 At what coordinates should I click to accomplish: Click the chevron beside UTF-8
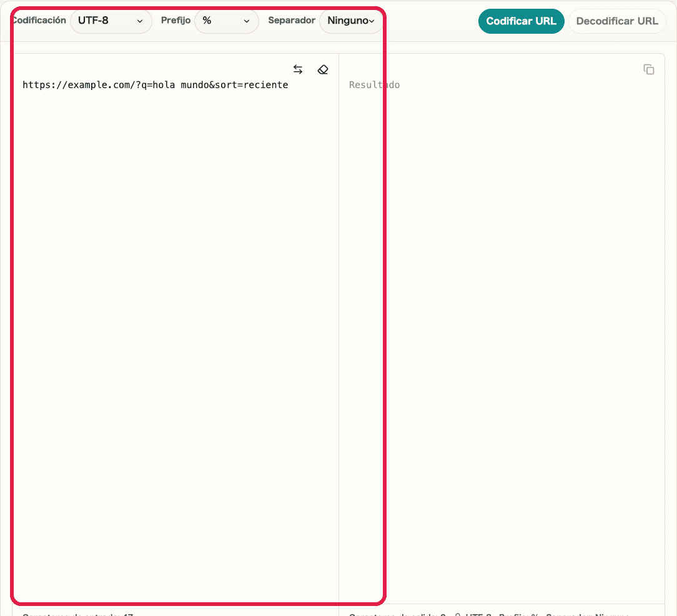(140, 21)
